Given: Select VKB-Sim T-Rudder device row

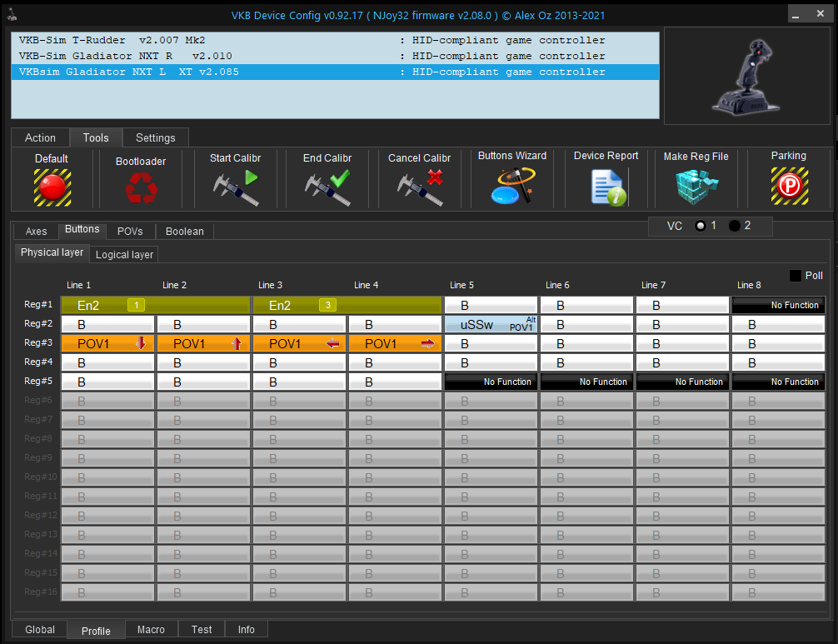Looking at the screenshot, I should pos(335,40).
